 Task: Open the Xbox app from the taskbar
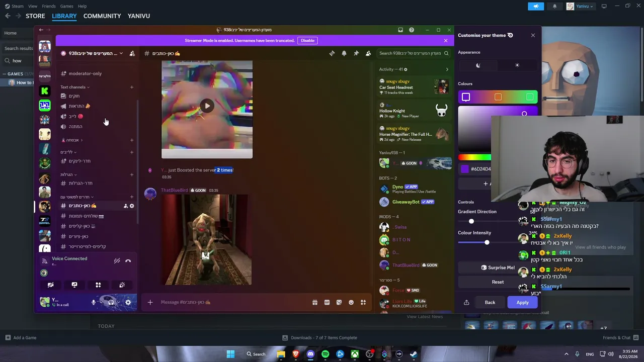(x=355, y=354)
